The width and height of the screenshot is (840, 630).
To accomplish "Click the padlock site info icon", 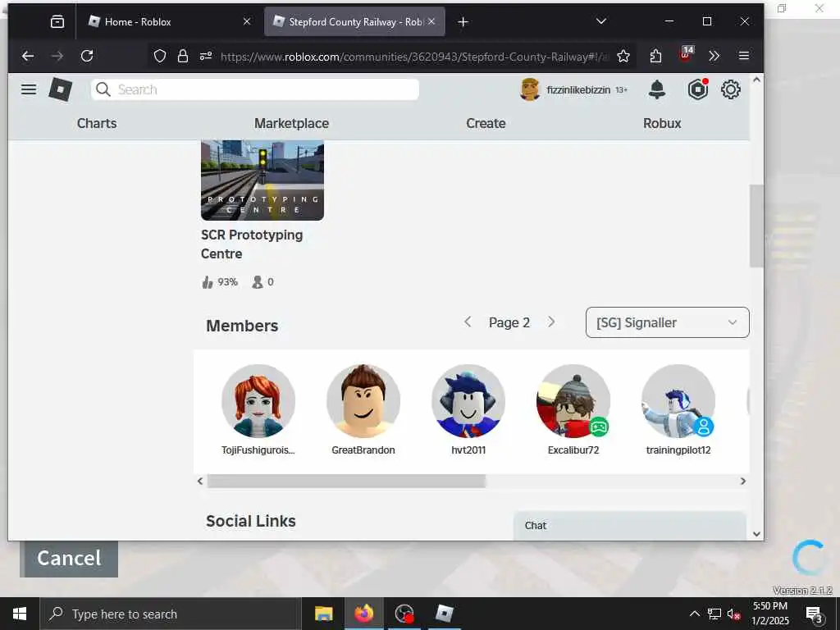I will pos(183,56).
